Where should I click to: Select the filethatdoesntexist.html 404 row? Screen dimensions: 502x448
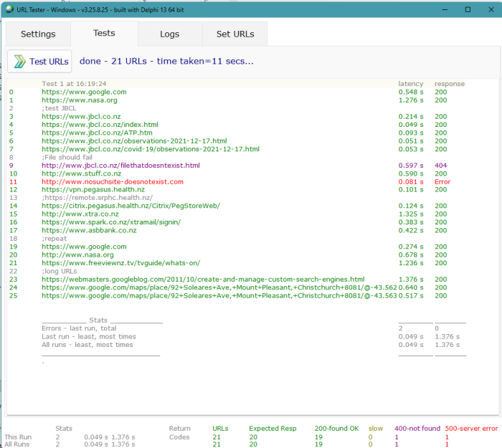[x=120, y=166]
